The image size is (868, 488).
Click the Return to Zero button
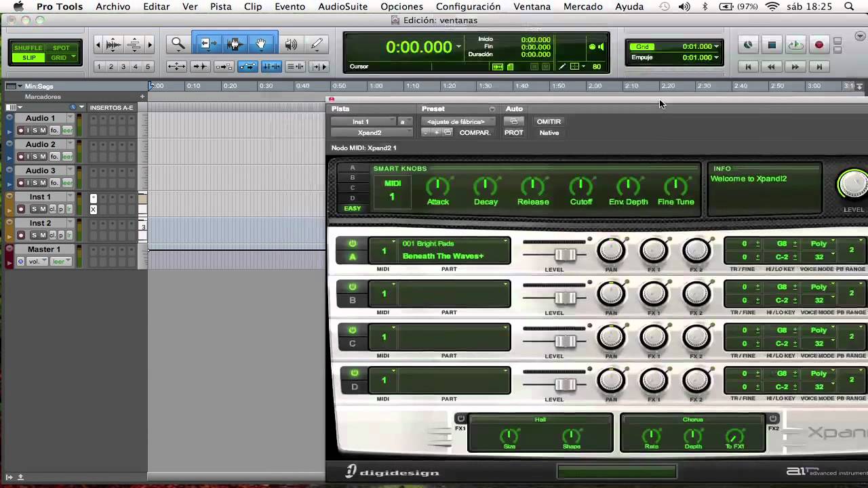pyautogui.click(x=748, y=66)
